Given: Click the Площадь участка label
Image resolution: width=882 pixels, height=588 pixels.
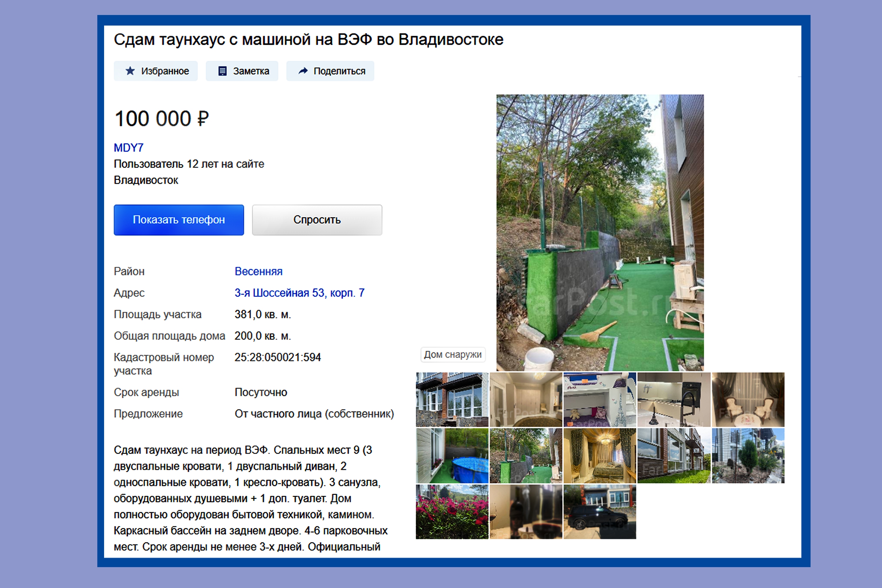Looking at the screenshot, I should (158, 314).
